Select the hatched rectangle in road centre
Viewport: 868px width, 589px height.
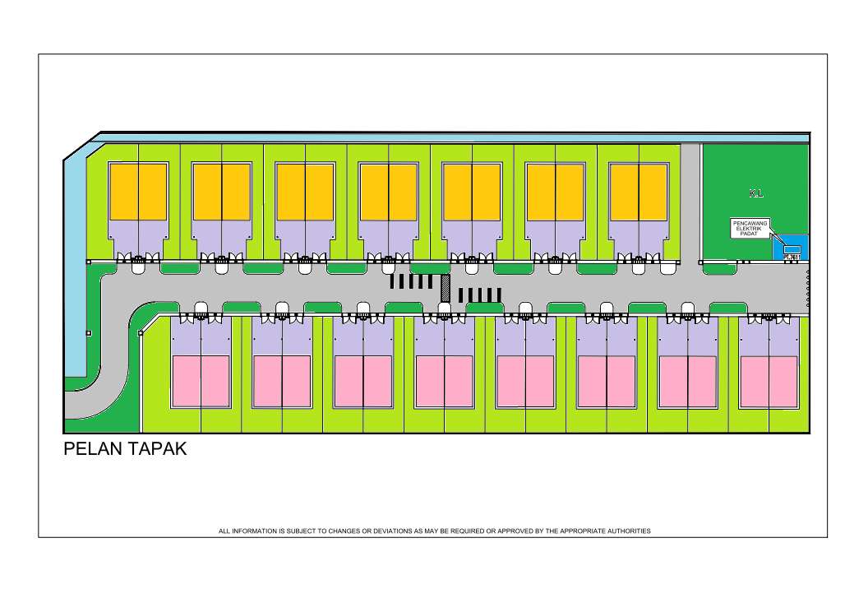point(445,288)
